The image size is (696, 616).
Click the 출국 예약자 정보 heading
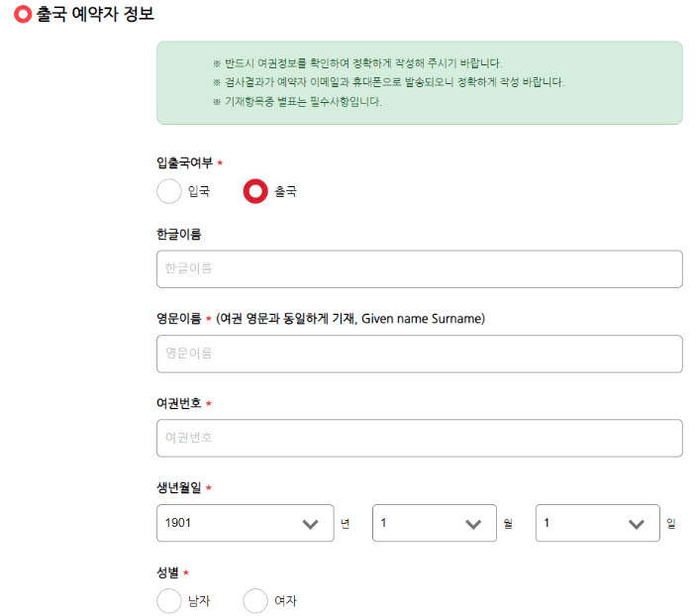[x=95, y=14]
